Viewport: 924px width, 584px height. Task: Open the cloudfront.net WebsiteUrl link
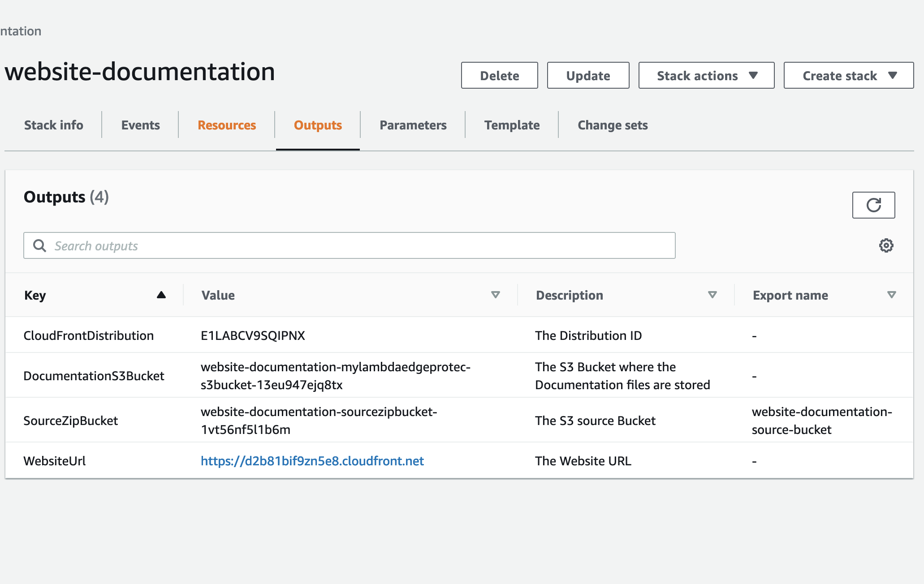312,461
